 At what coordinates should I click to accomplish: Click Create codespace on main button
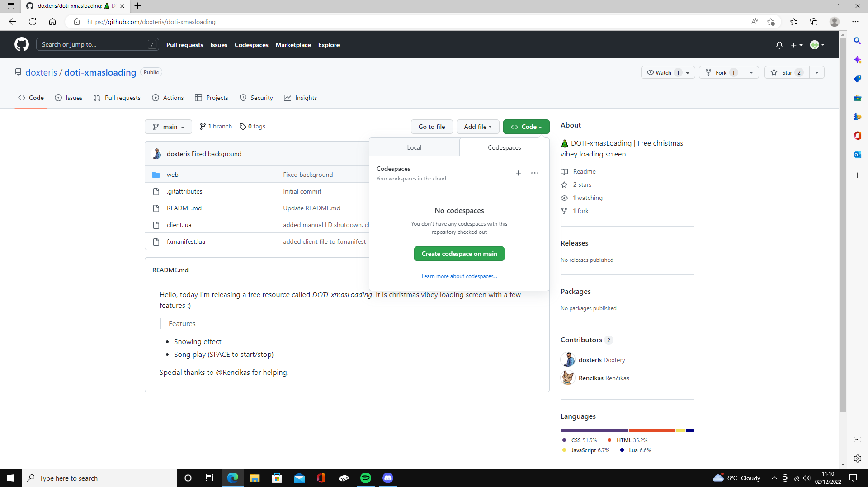coord(459,254)
